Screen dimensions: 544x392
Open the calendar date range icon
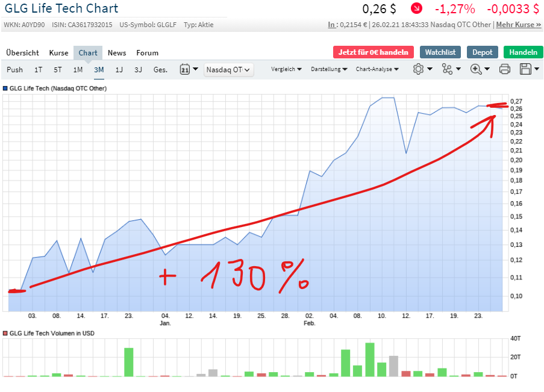[184, 69]
